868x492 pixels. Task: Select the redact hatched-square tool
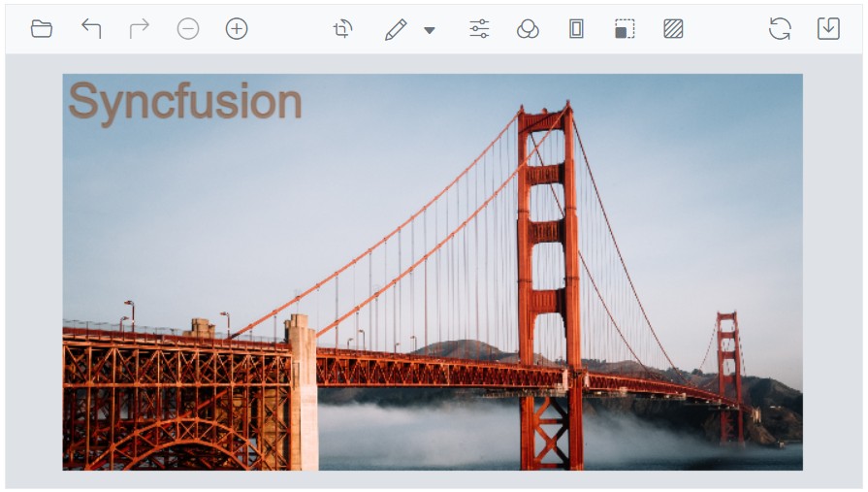pos(673,29)
